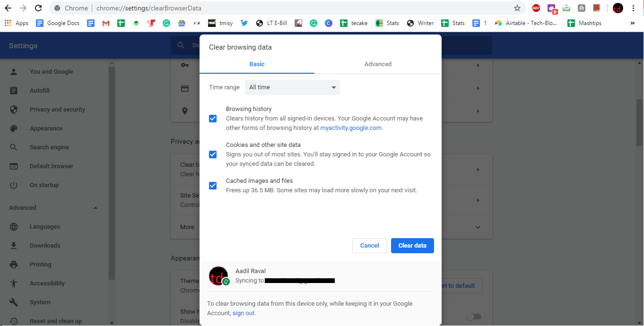The width and height of the screenshot is (644, 326).
Task: Expand the More row chevron
Action: coord(478,227)
